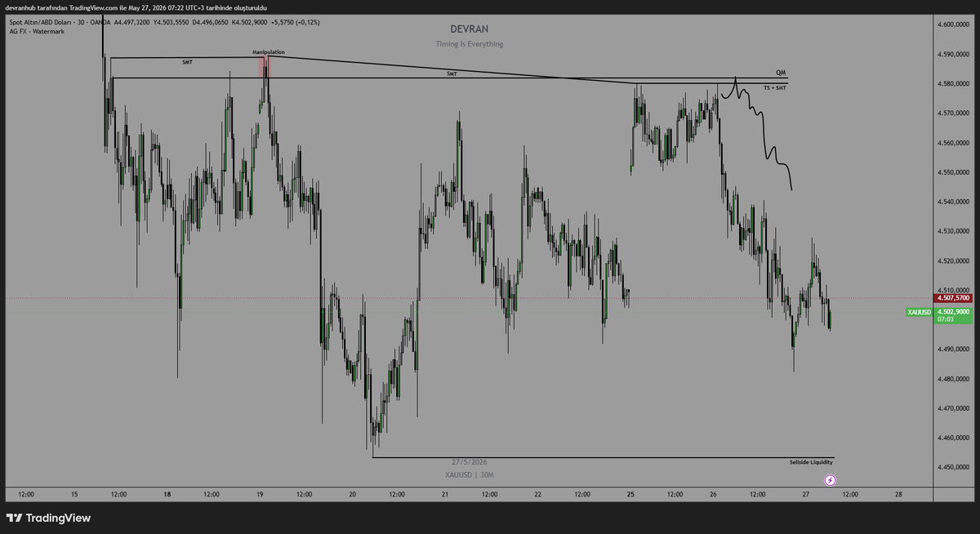Click the 07:03 candle countdown timer
This screenshot has height=534, width=980.
[x=946, y=320]
